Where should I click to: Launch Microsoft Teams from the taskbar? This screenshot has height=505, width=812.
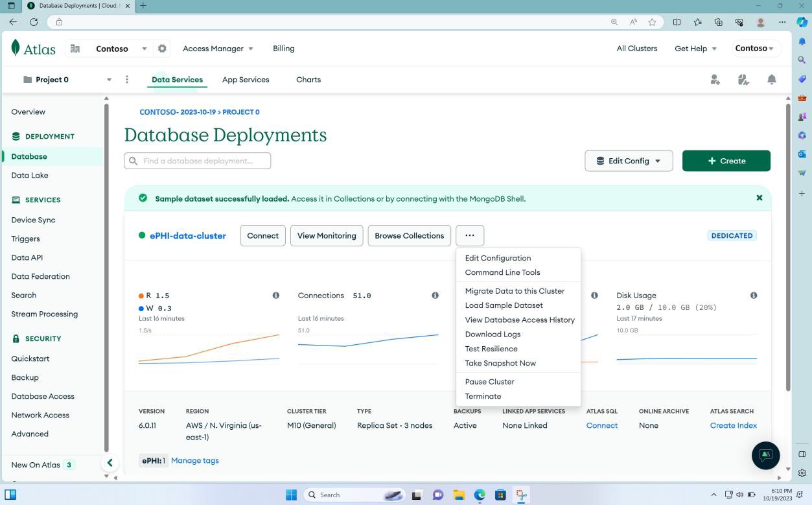coord(437,495)
